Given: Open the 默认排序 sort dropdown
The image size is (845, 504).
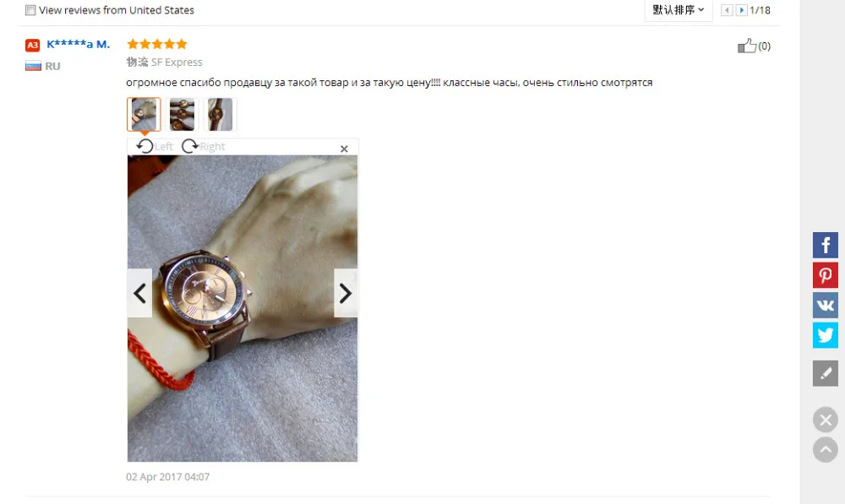Looking at the screenshot, I should [678, 10].
